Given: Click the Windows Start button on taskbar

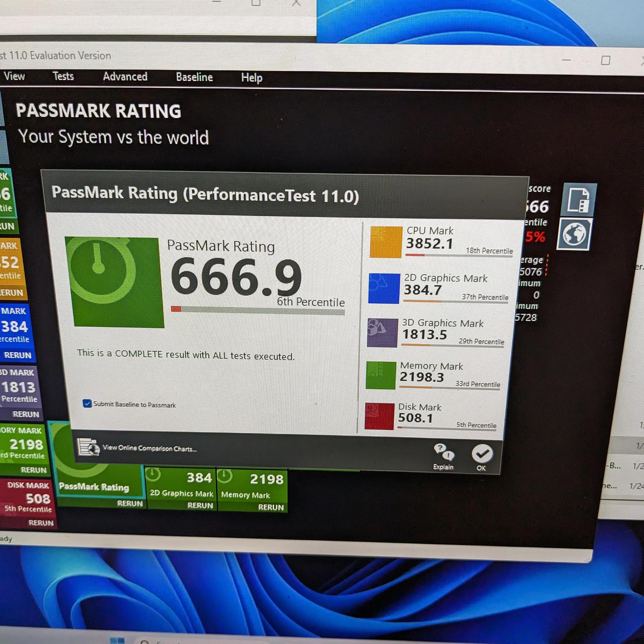Looking at the screenshot, I should pyautogui.click(x=117, y=641).
